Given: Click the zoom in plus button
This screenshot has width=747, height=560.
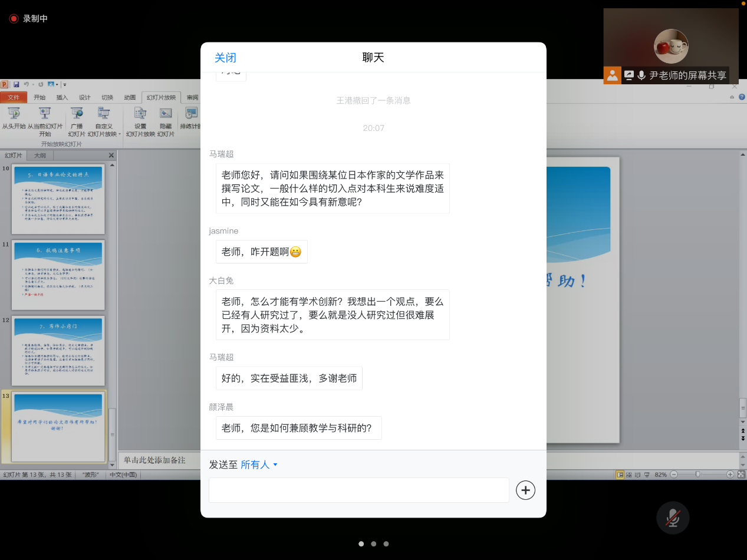Looking at the screenshot, I should (x=730, y=475).
